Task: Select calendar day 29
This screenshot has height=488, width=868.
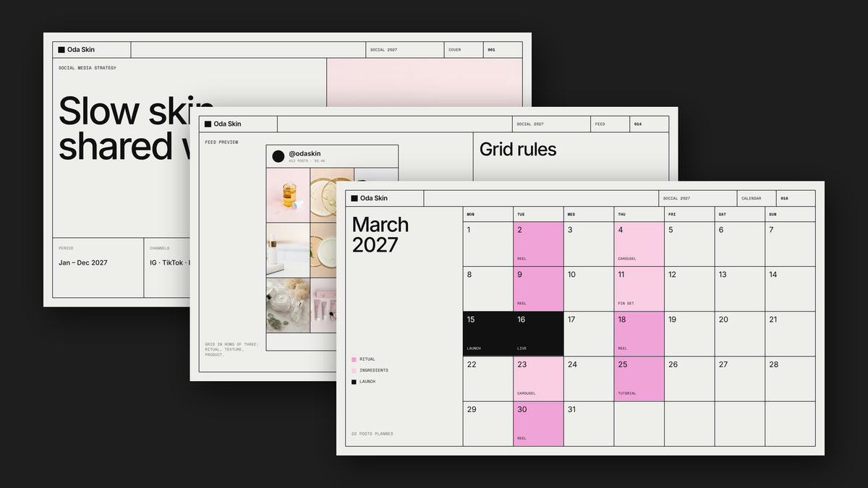Action: [x=488, y=424]
